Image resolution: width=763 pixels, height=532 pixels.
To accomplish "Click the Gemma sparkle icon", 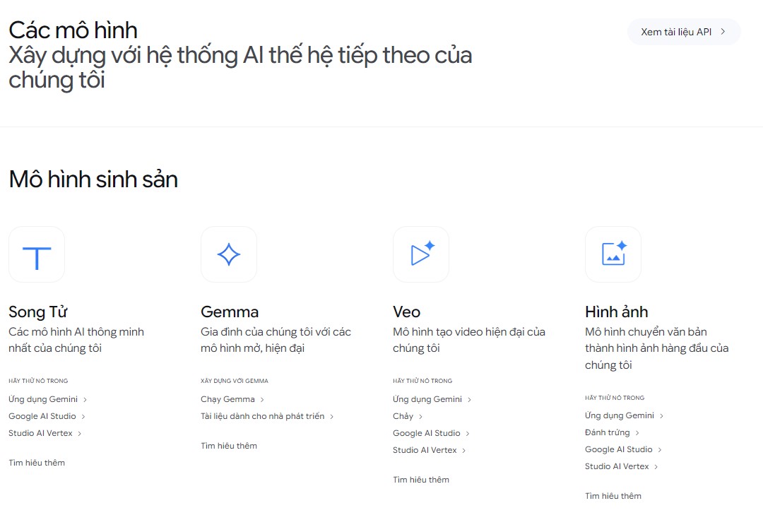I will tap(229, 254).
